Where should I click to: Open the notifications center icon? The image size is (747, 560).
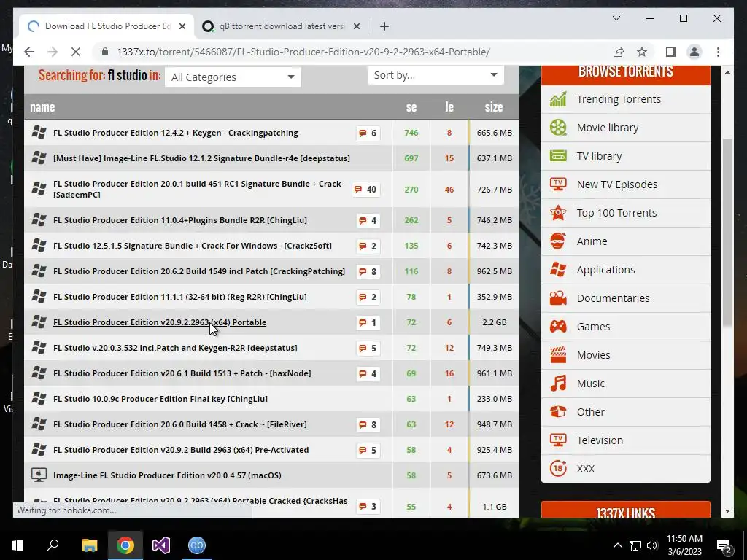[x=724, y=545]
